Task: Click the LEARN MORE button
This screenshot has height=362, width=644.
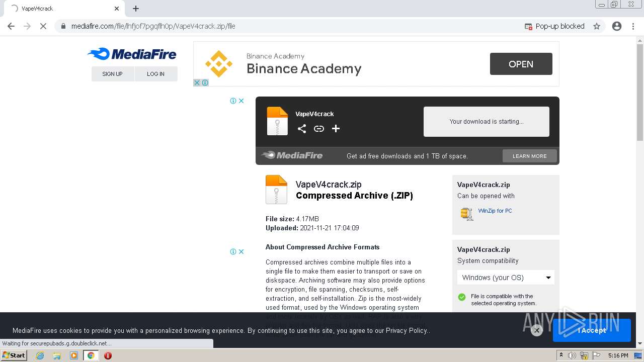Action: click(x=529, y=156)
